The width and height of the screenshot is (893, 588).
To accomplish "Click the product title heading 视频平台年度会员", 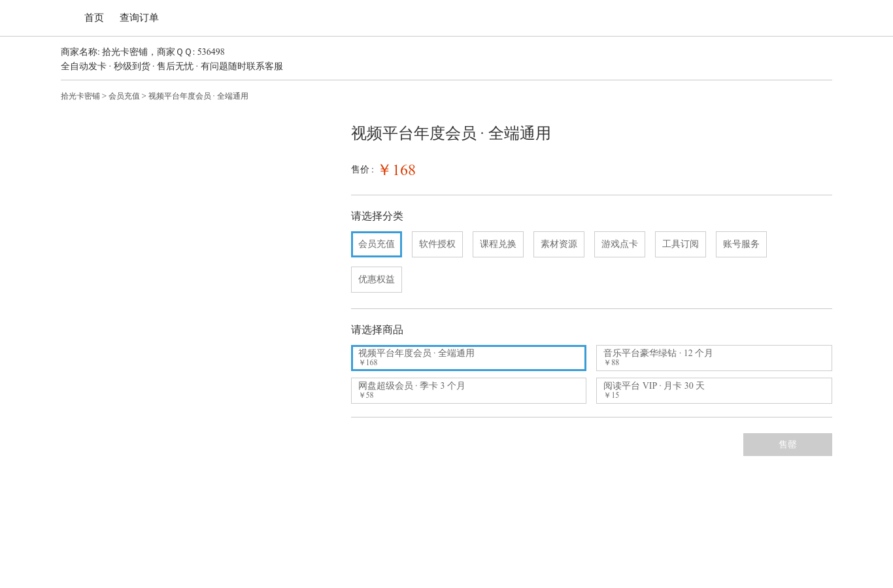I will (x=451, y=133).
